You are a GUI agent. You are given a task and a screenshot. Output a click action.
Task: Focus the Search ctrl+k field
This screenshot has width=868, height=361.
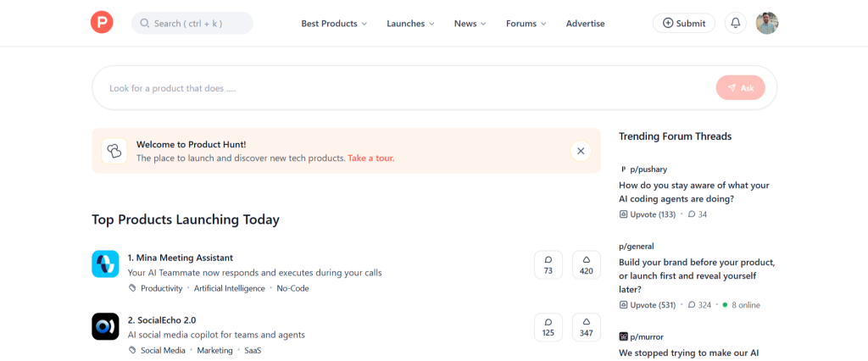pyautogui.click(x=192, y=23)
